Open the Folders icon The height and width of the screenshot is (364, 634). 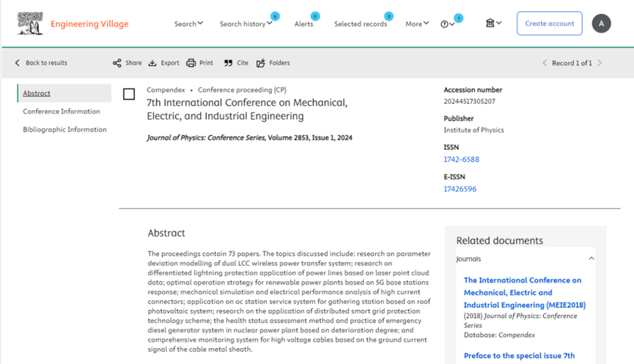point(261,63)
